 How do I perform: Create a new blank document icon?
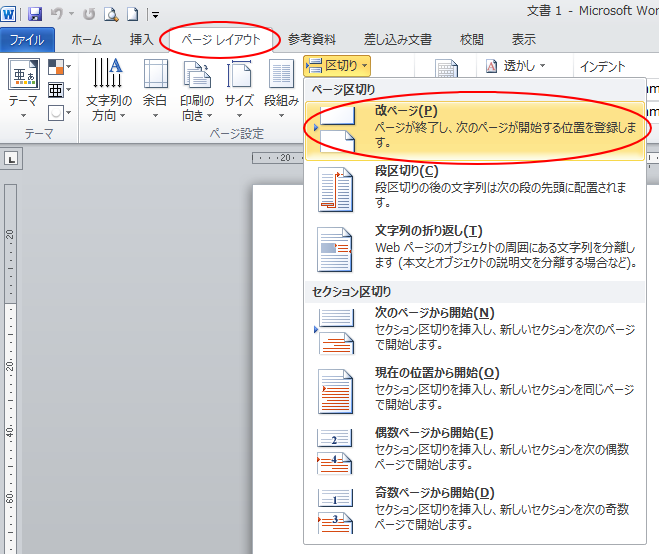pos(133,14)
